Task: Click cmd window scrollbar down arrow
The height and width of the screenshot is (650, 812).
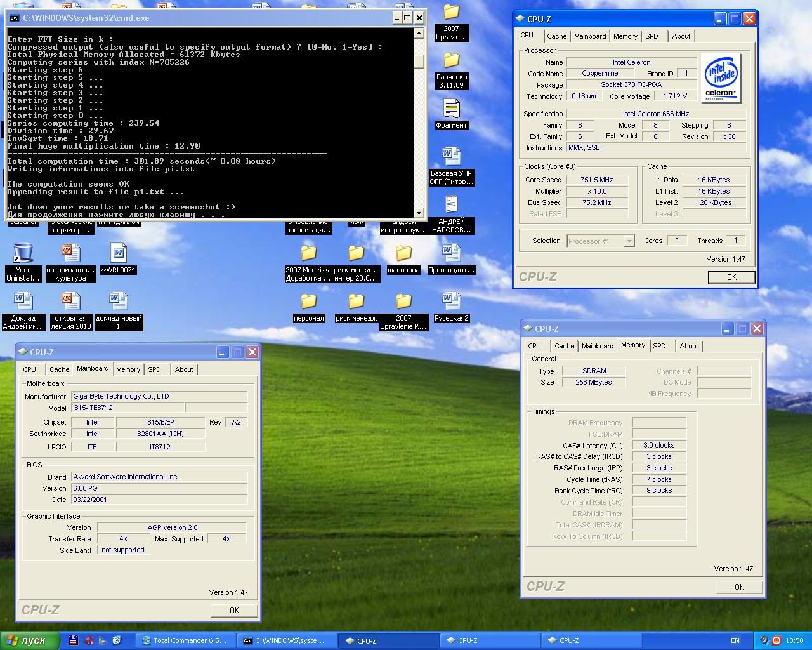Action: pos(419,213)
